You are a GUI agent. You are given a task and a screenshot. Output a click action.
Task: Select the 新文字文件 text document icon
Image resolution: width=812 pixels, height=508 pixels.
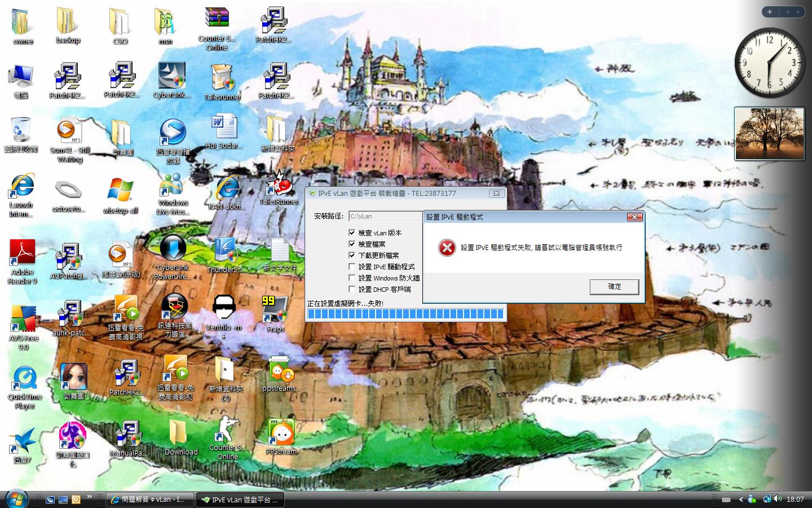tap(280, 255)
